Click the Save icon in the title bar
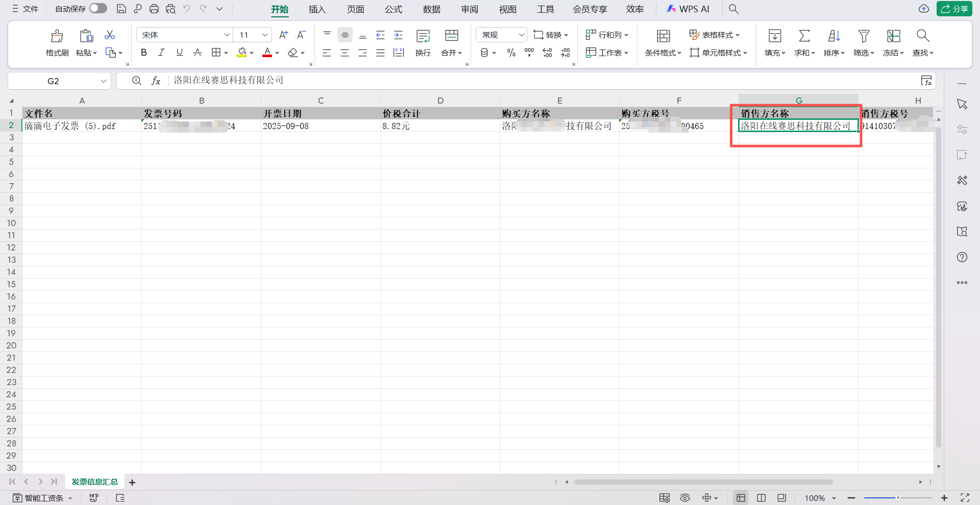The height and width of the screenshot is (505, 980). pos(121,9)
